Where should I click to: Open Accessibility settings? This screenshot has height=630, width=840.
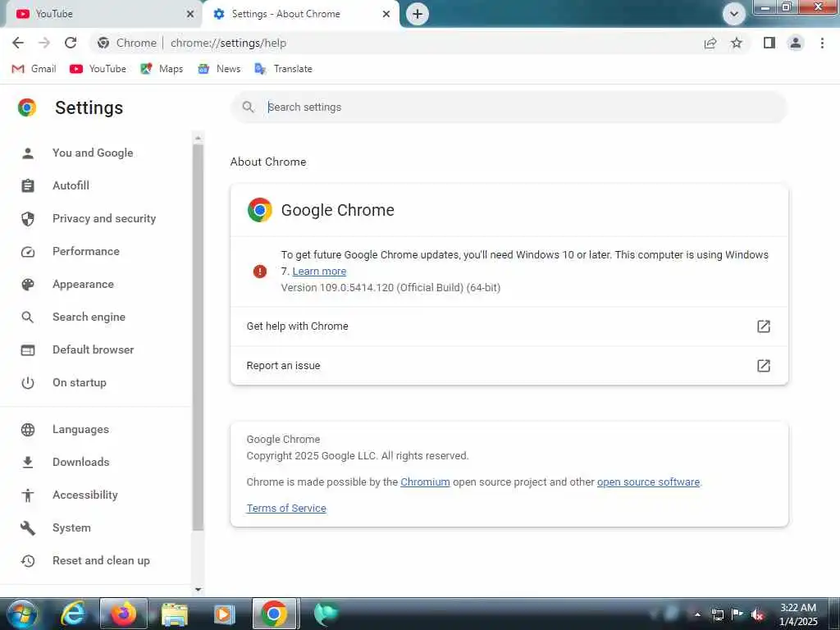(x=84, y=495)
